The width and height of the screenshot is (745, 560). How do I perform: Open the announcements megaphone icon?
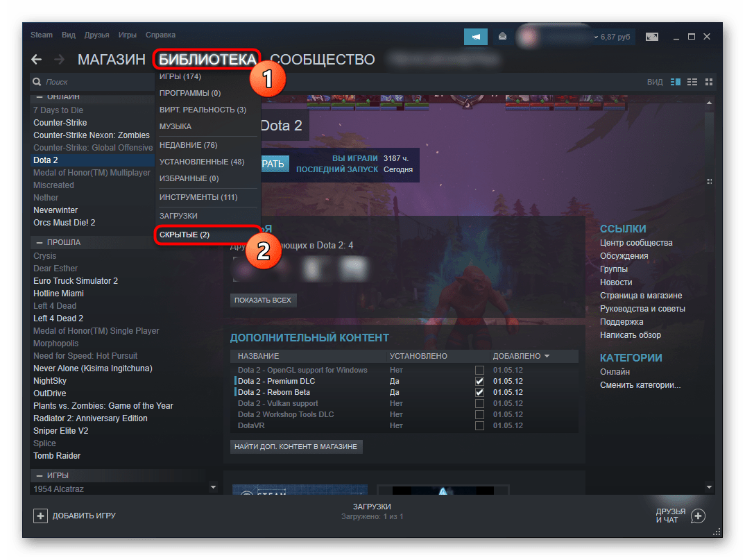point(476,37)
